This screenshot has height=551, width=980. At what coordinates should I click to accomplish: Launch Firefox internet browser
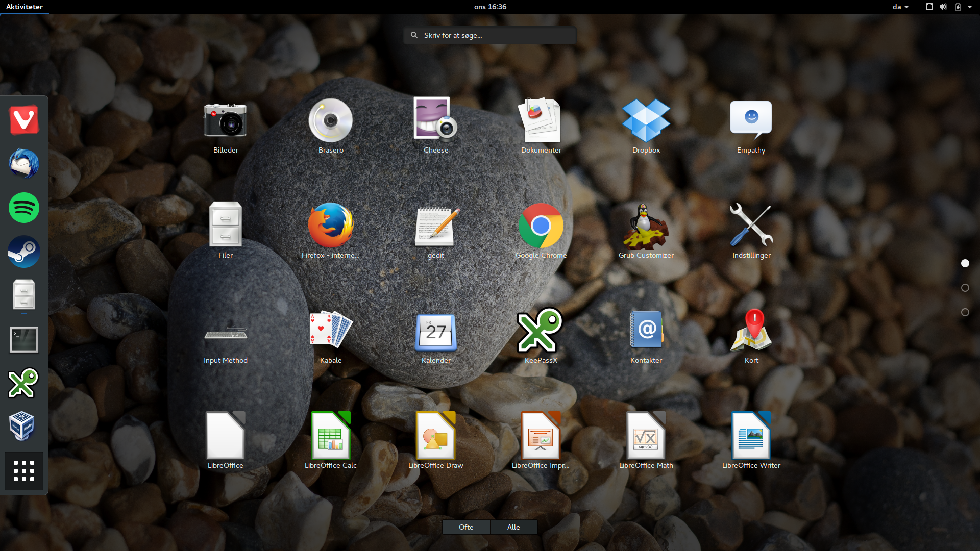[331, 231]
